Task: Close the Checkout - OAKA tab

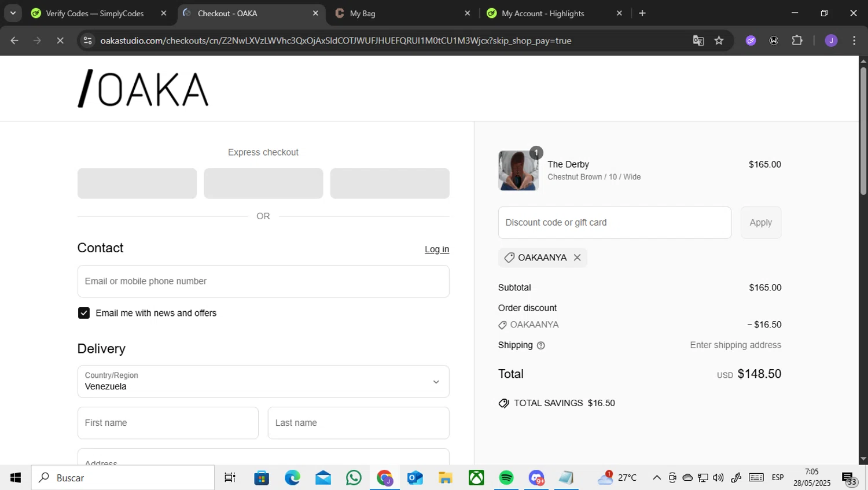Action: pyautogui.click(x=315, y=13)
